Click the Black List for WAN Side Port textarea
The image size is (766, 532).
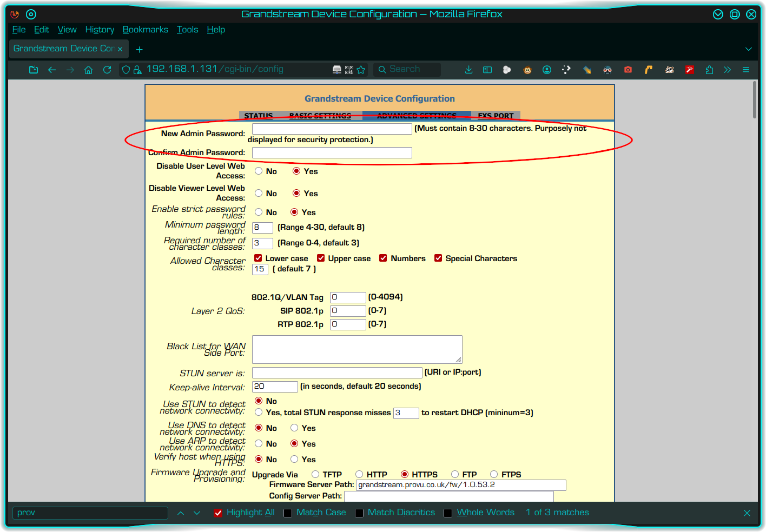pyautogui.click(x=357, y=349)
